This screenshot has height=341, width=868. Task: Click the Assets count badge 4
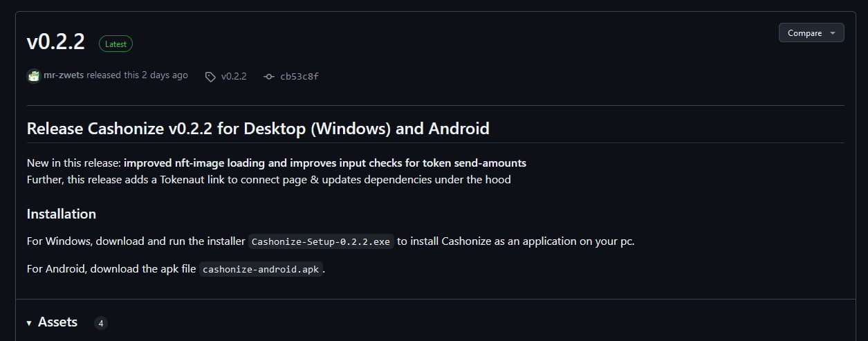point(101,323)
